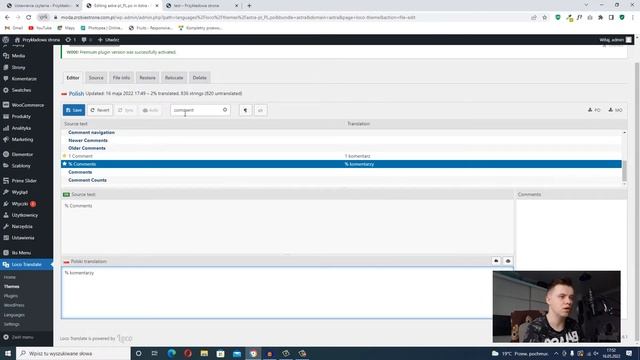Click the Save translation button
Screen dimensions: 640x360
pyautogui.click(x=74, y=110)
